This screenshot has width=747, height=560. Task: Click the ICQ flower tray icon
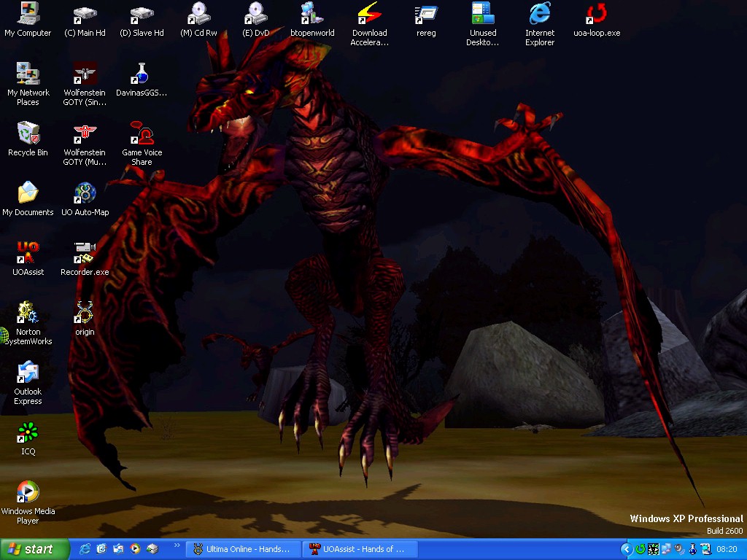click(x=654, y=549)
